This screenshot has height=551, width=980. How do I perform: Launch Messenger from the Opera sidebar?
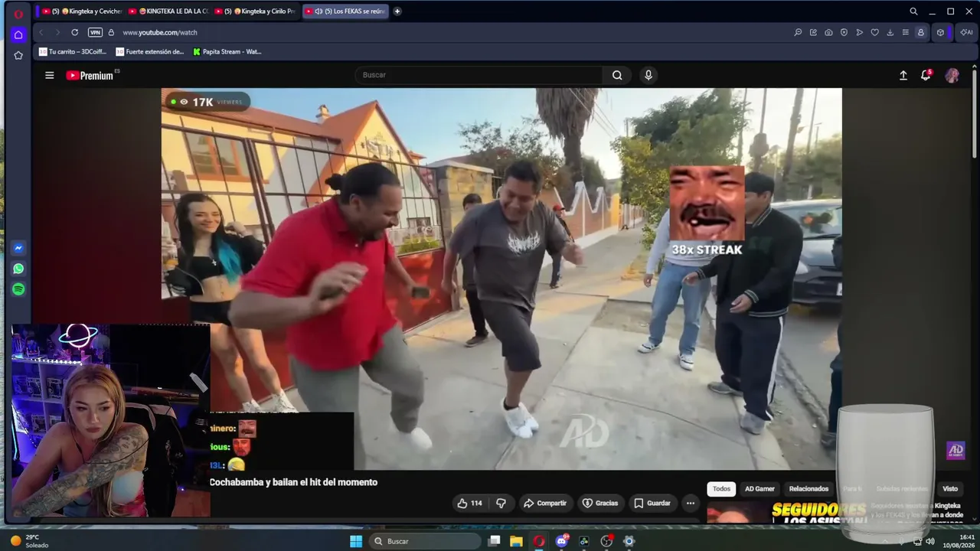click(x=18, y=248)
